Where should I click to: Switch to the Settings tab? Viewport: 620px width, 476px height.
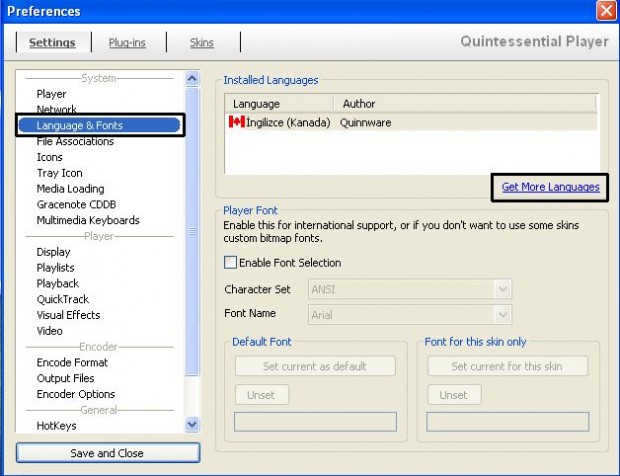click(x=52, y=42)
